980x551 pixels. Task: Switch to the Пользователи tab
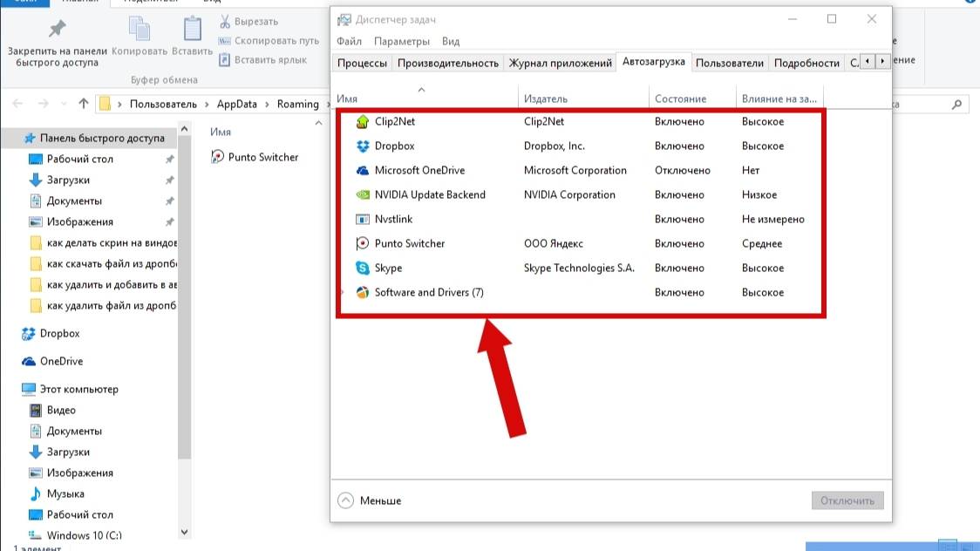730,63
